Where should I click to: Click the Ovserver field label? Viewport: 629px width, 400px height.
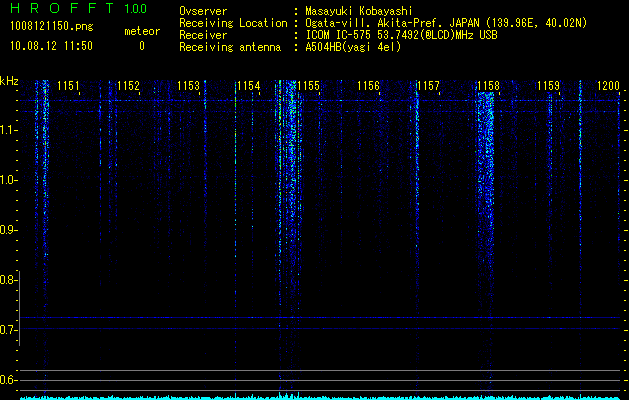tap(203, 11)
